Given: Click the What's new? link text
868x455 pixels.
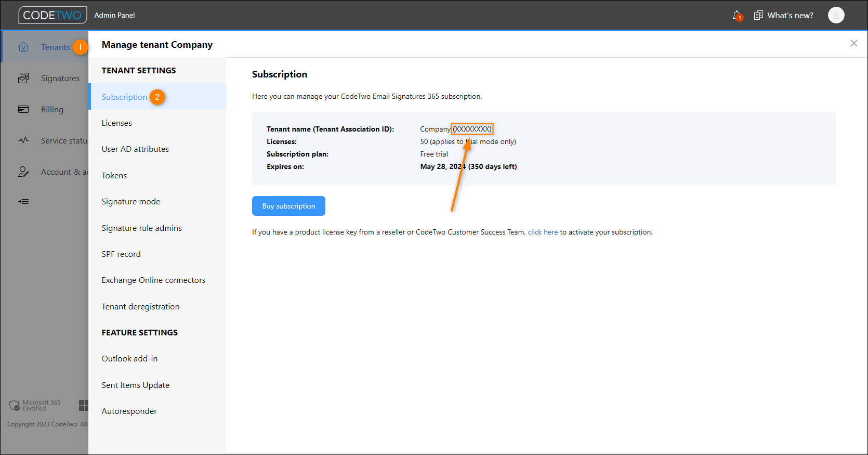Looking at the screenshot, I should tap(790, 16).
